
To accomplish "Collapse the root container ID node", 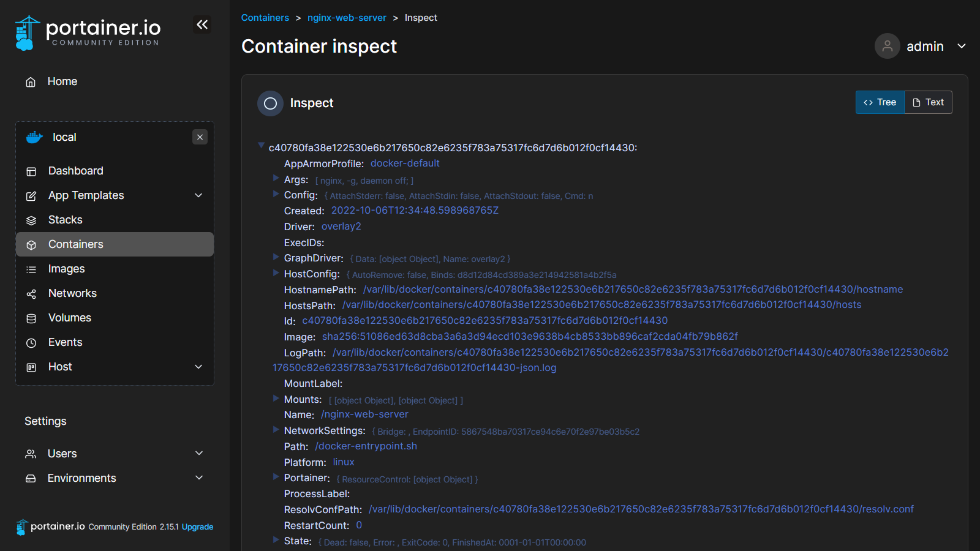I will point(262,146).
